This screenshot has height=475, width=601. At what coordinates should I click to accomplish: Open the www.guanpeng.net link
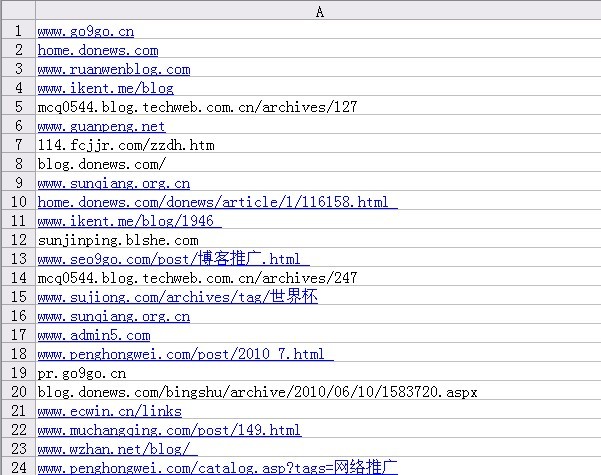[x=102, y=126]
